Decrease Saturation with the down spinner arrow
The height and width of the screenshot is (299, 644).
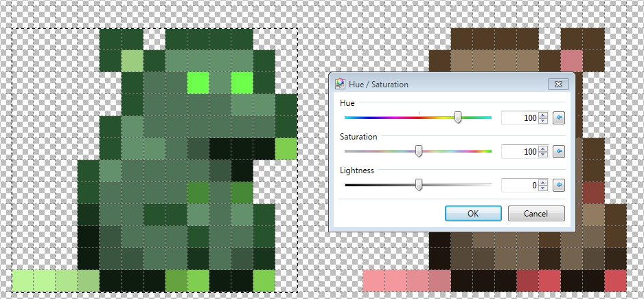point(543,155)
